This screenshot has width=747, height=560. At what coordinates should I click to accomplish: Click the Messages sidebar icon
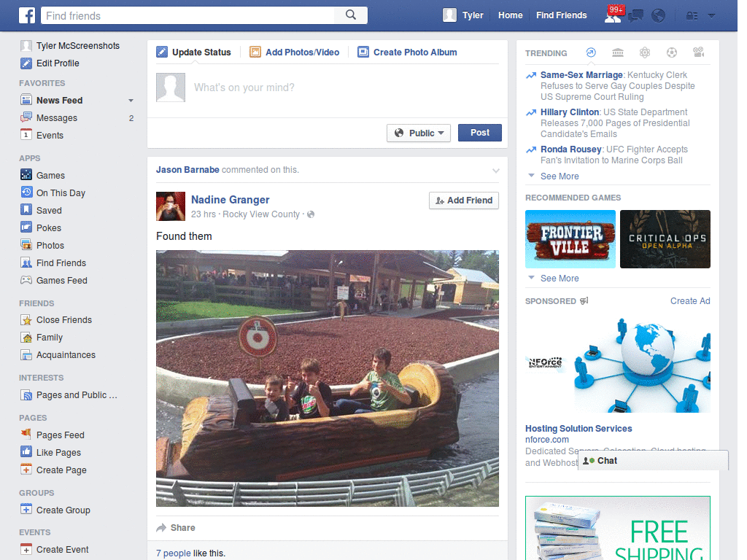pyautogui.click(x=26, y=117)
